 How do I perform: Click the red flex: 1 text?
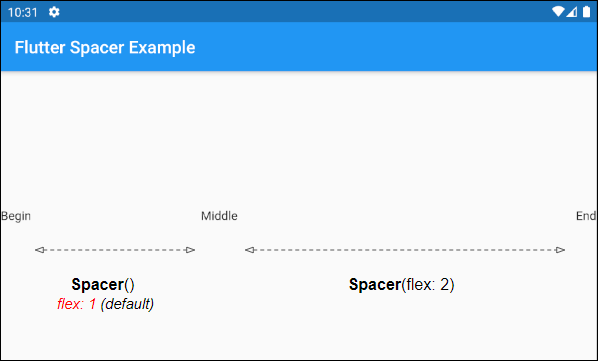76,304
